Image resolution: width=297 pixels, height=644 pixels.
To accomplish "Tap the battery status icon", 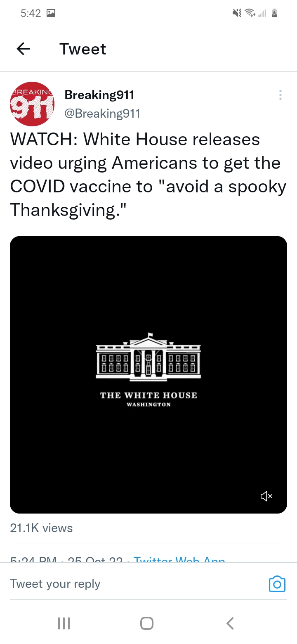I will coord(274,13).
